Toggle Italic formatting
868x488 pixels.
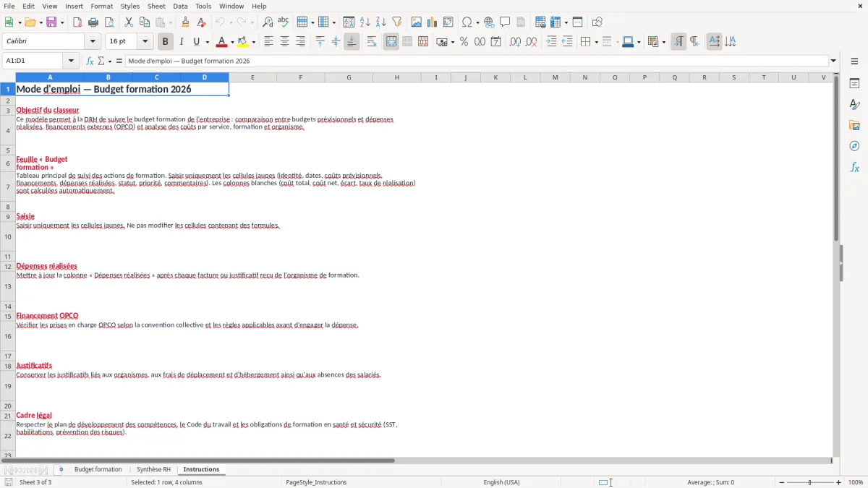(x=182, y=42)
